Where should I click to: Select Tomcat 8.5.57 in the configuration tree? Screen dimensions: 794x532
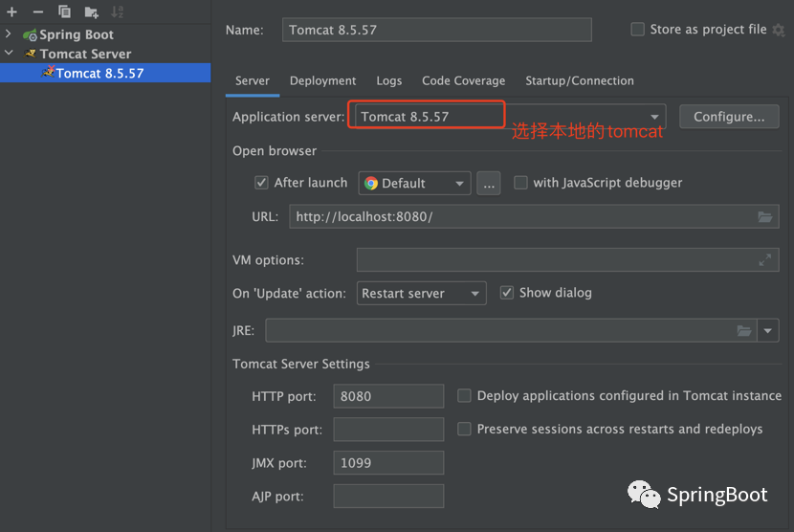point(105,73)
